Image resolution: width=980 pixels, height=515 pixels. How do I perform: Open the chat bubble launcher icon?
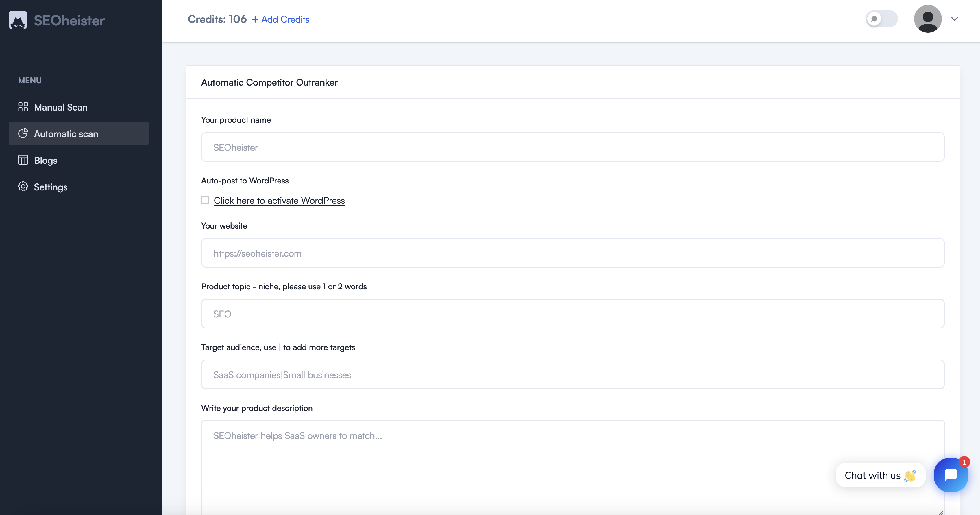coord(951,475)
